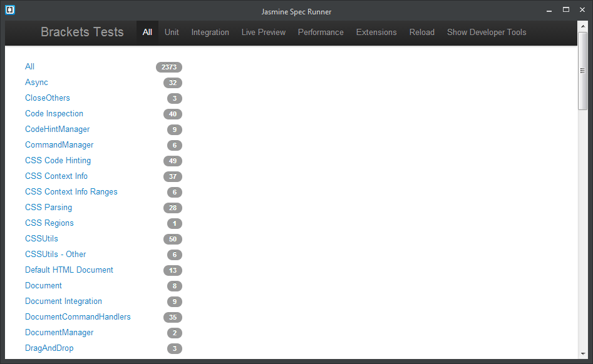Click the 35 badge for DocumentCommandHandlers
This screenshot has width=593, height=364.
pyautogui.click(x=173, y=317)
